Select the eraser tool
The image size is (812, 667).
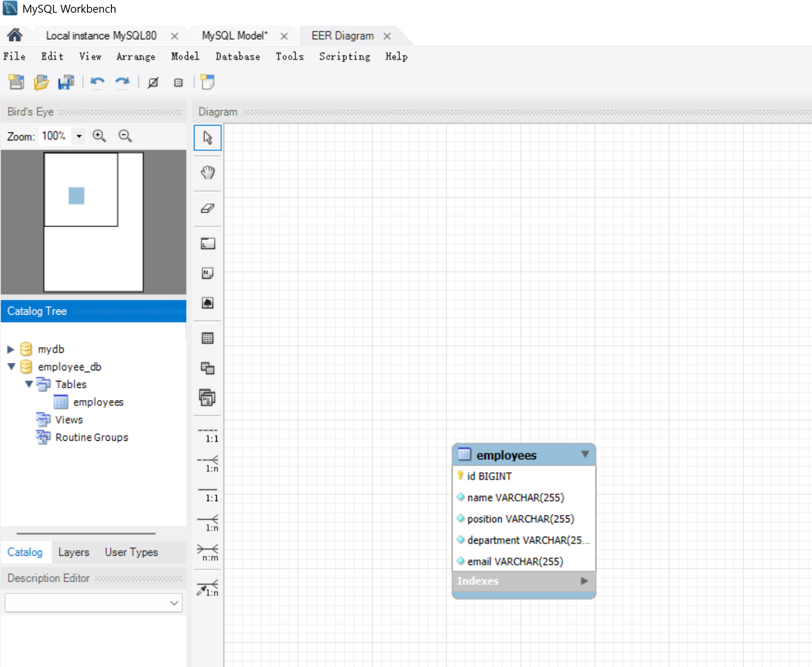208,208
